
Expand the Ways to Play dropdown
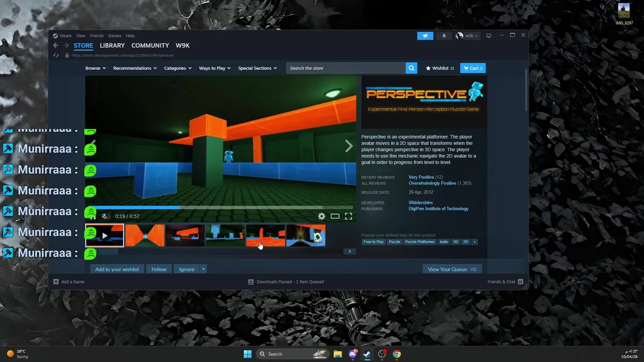(x=215, y=68)
